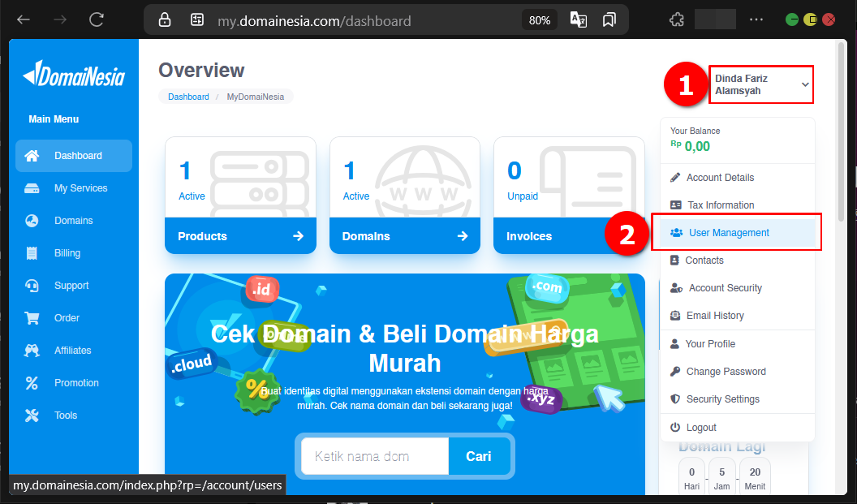The height and width of the screenshot is (504, 857).
Task: Click the Support headset icon
Action: 32,286
